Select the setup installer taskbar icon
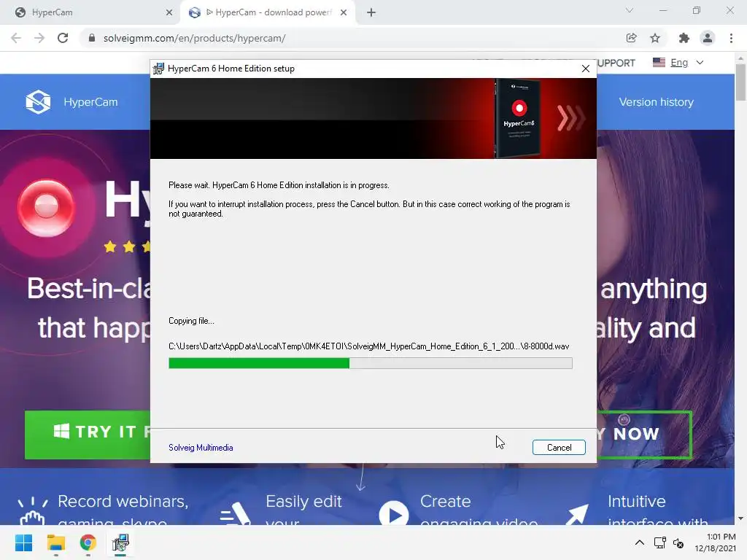The image size is (747, 560). (x=120, y=542)
